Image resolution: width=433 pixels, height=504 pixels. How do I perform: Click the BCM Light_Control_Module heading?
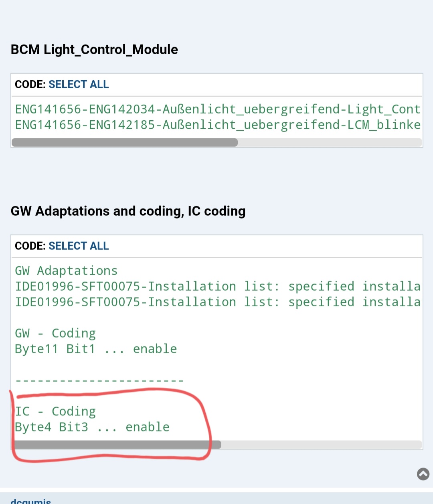[x=94, y=50]
